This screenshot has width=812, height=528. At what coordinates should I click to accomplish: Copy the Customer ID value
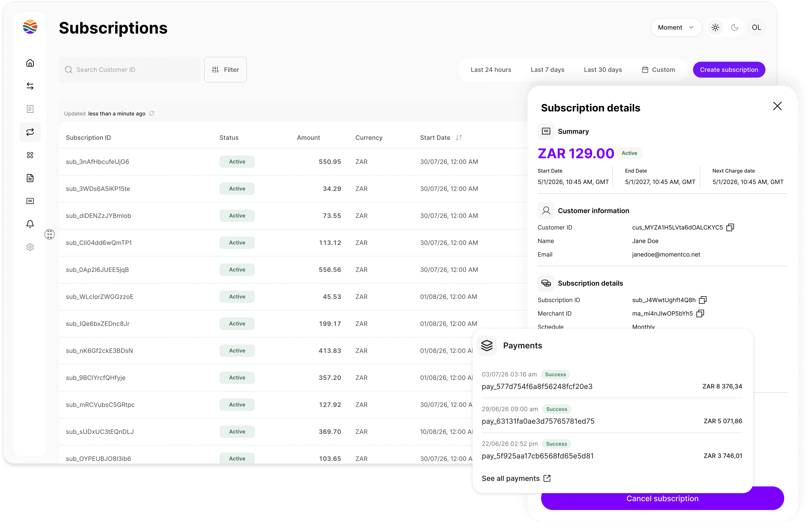coord(730,227)
